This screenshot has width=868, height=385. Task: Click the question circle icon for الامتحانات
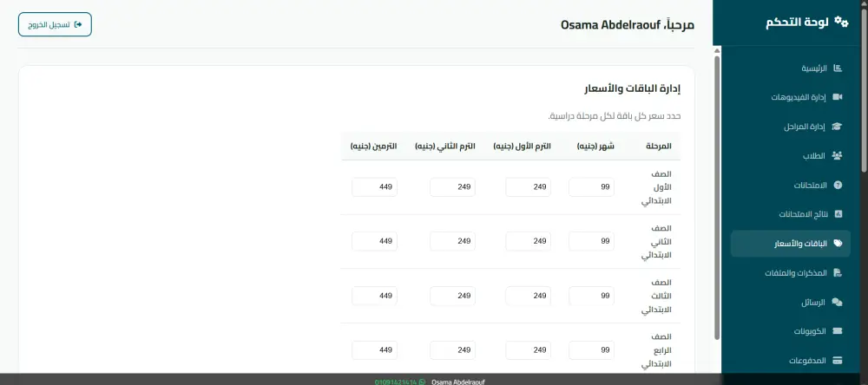[x=838, y=186]
